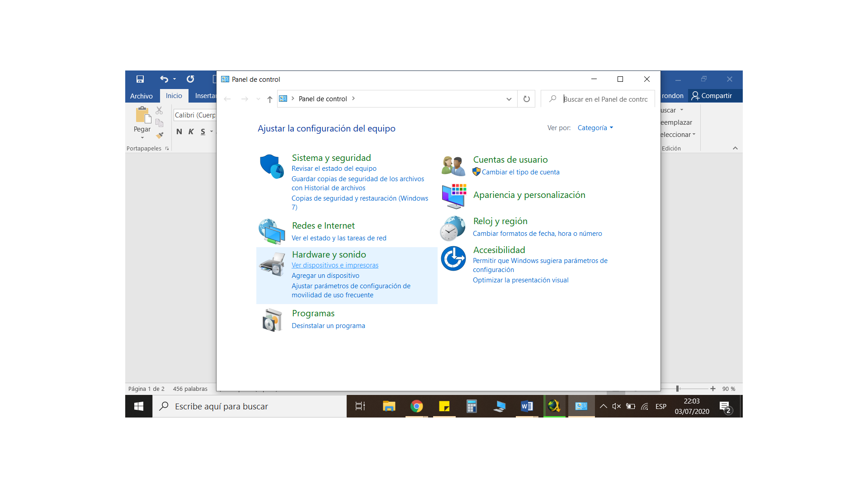
Task: Open the Ver por Categoría dropdown
Action: [595, 128]
